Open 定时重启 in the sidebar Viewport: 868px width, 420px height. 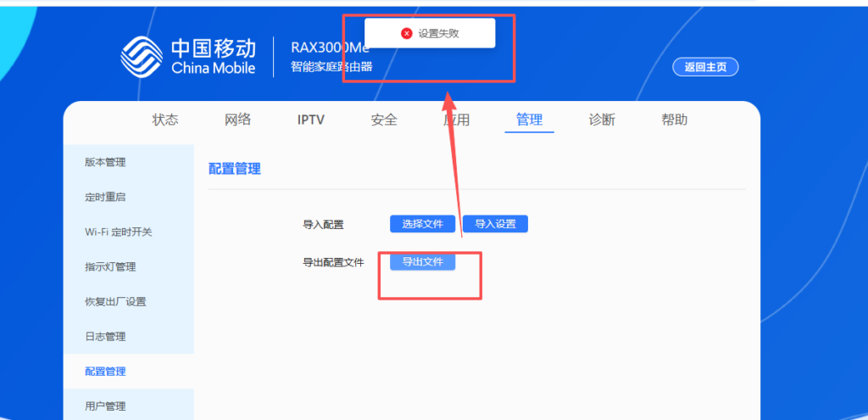[x=129, y=197]
